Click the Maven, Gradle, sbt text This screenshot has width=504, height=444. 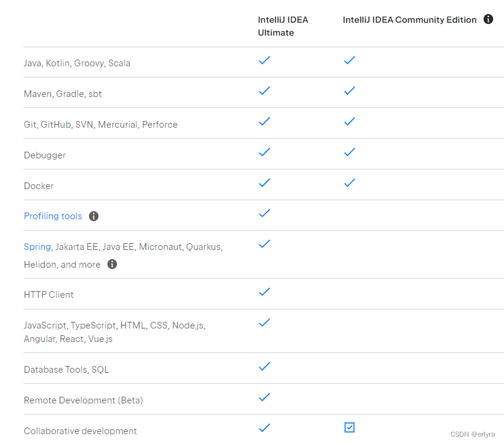(63, 94)
